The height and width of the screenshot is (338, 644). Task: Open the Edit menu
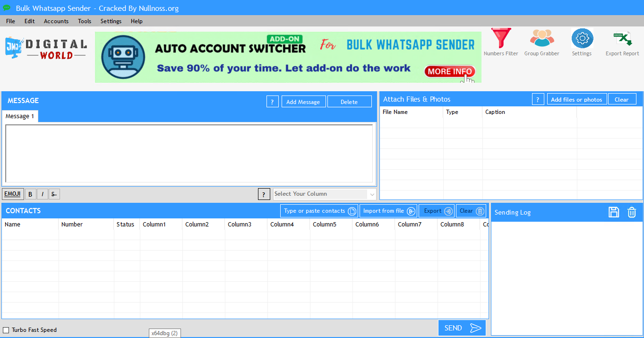coord(30,21)
